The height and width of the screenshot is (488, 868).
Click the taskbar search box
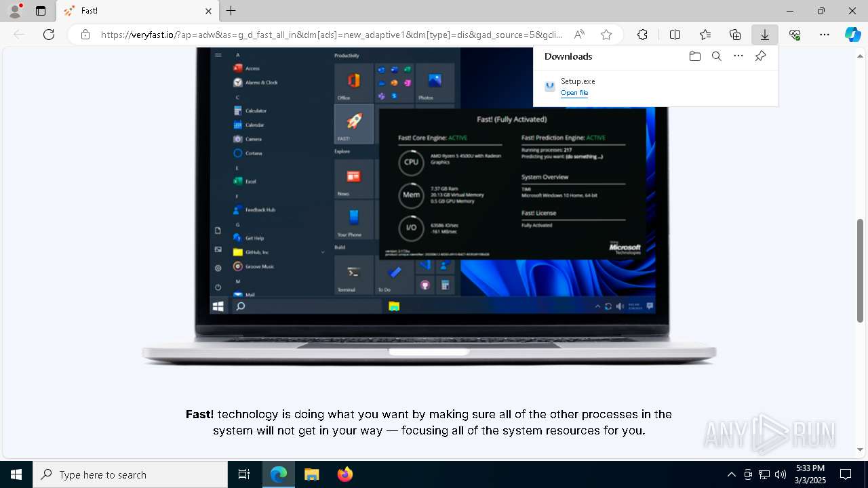coord(130,474)
